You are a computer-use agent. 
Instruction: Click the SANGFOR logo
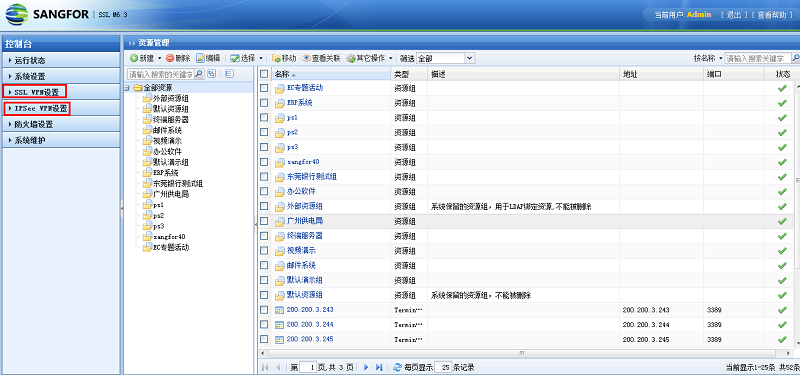[x=47, y=14]
